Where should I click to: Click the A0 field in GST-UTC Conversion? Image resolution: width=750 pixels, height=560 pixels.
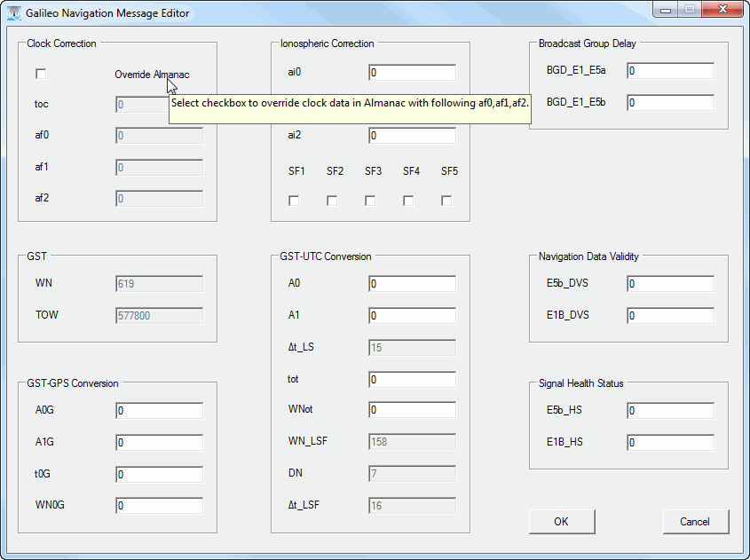click(x=413, y=284)
